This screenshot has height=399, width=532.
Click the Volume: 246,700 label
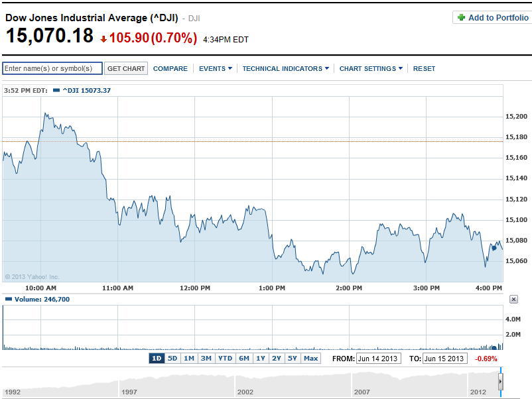pos(42,300)
